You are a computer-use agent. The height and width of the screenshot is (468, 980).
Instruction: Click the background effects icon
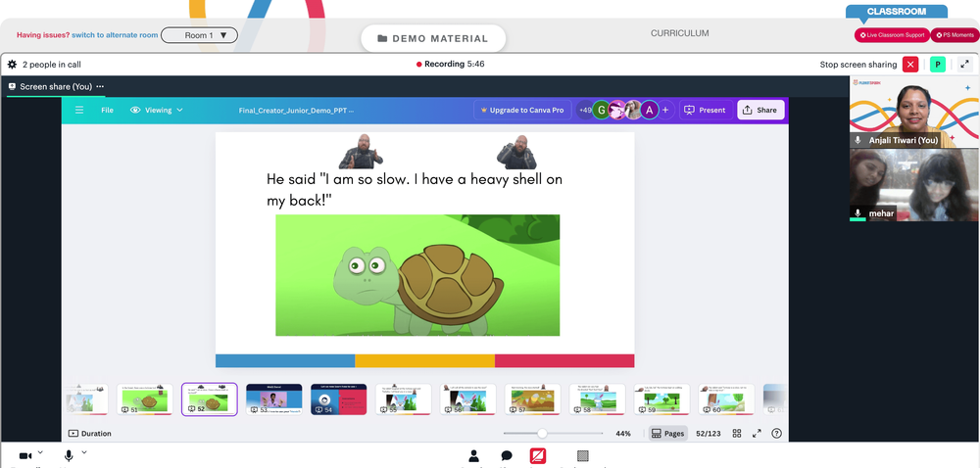click(582, 456)
